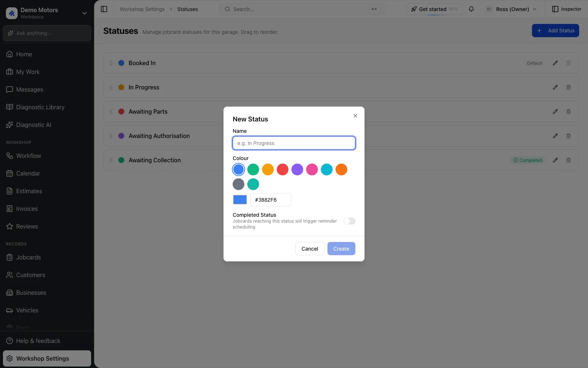588x368 pixels.
Task: Open My Work in the sidebar
Action: click(47, 72)
